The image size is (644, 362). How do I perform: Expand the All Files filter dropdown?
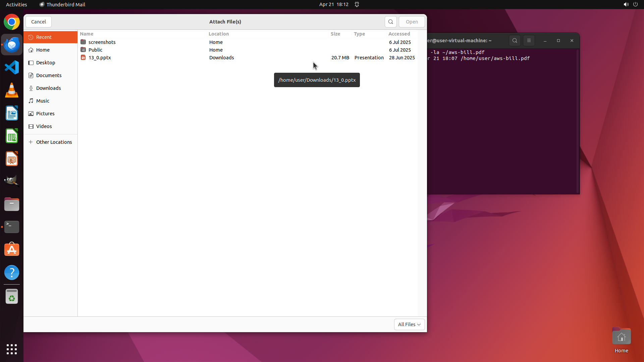(409, 324)
